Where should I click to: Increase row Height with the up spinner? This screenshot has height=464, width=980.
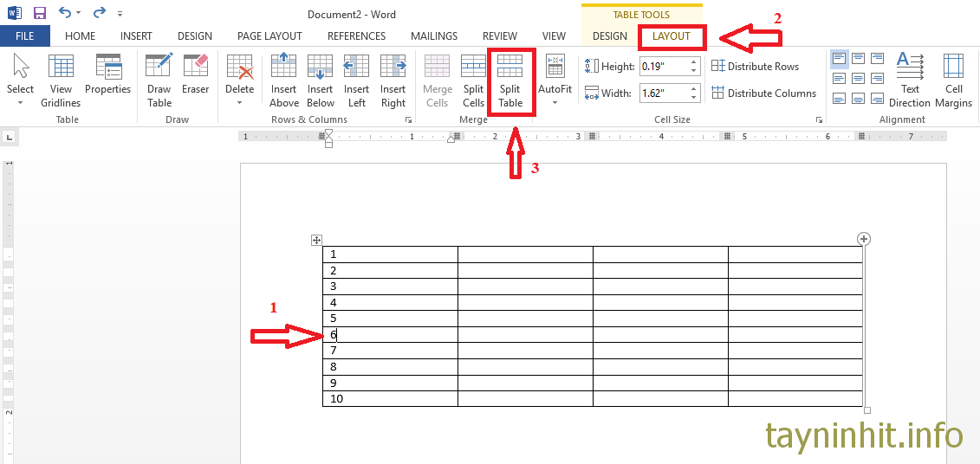coord(694,62)
